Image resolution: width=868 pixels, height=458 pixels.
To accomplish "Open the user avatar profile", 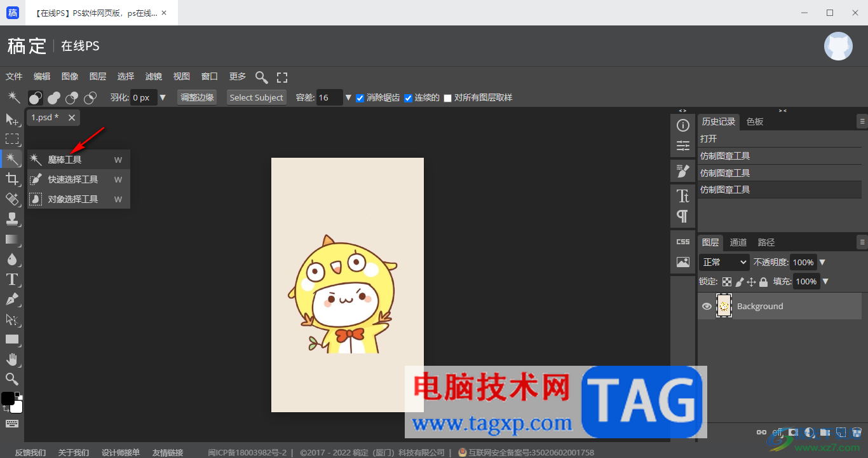I will click(x=838, y=46).
